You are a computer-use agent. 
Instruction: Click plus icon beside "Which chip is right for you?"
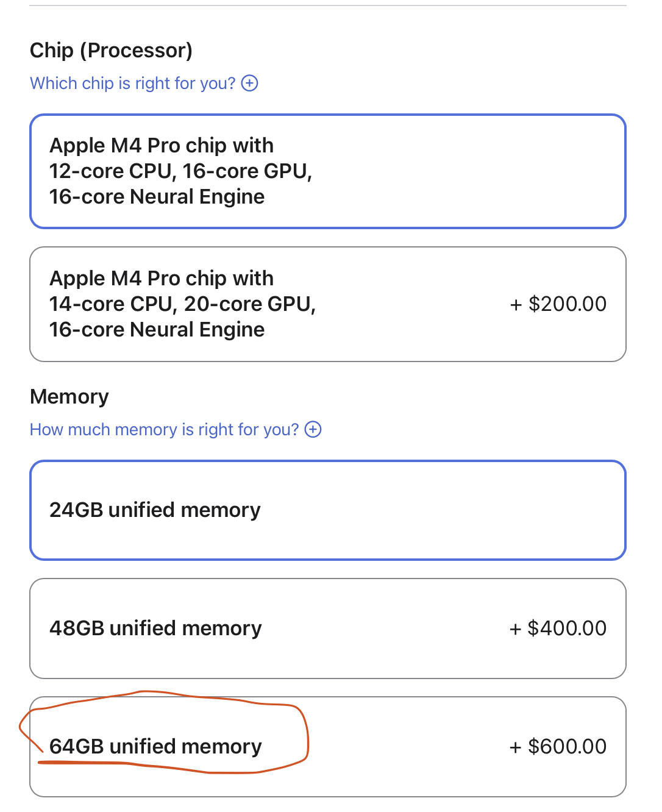(x=250, y=83)
